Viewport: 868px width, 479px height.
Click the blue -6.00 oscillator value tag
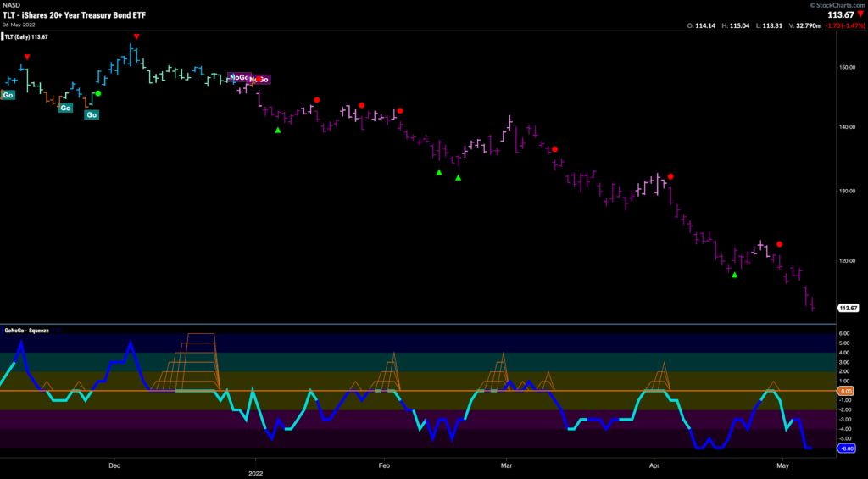847,448
